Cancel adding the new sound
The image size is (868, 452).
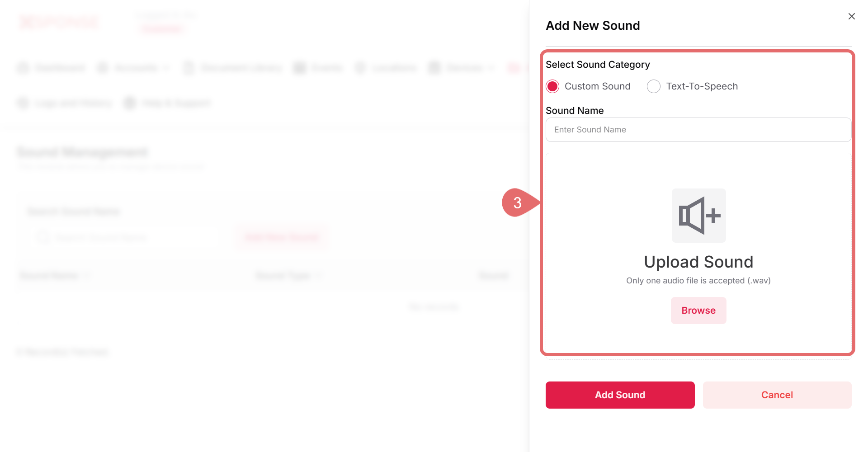777,395
